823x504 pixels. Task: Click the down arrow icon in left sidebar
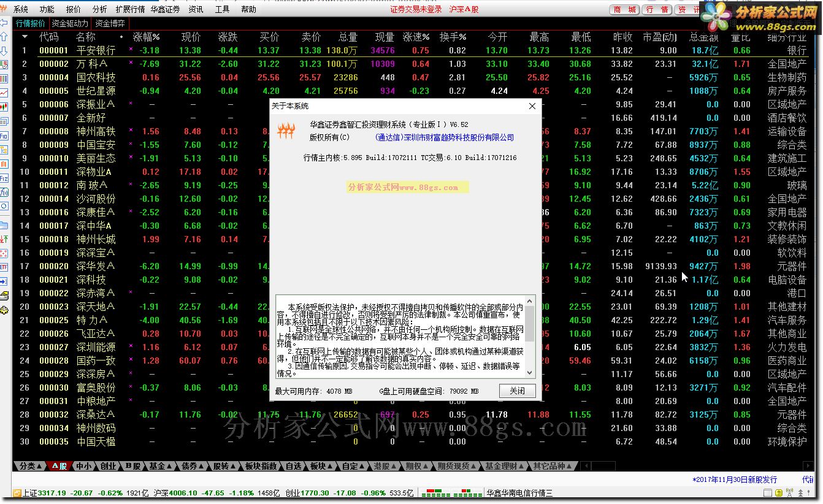(x=4, y=51)
